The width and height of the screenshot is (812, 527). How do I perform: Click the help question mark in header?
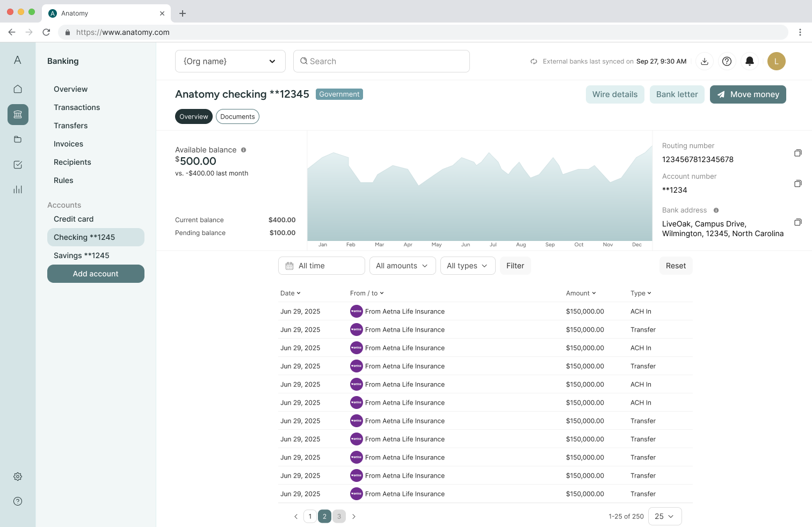point(727,61)
